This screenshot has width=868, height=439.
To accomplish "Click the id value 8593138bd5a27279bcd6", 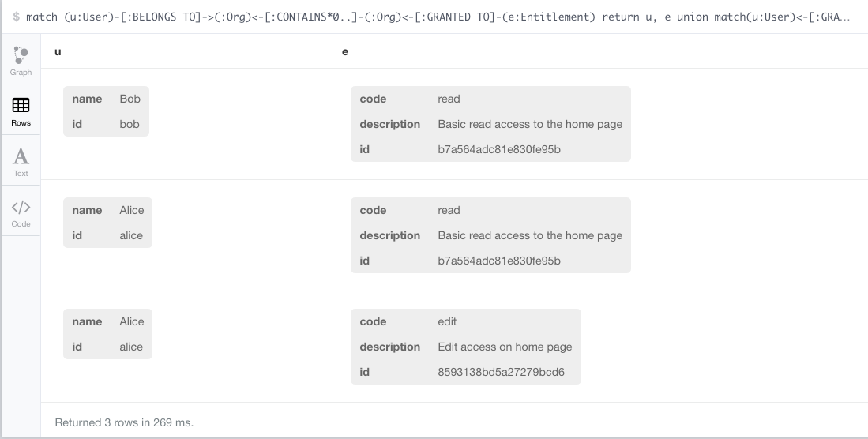I will pyautogui.click(x=501, y=372).
